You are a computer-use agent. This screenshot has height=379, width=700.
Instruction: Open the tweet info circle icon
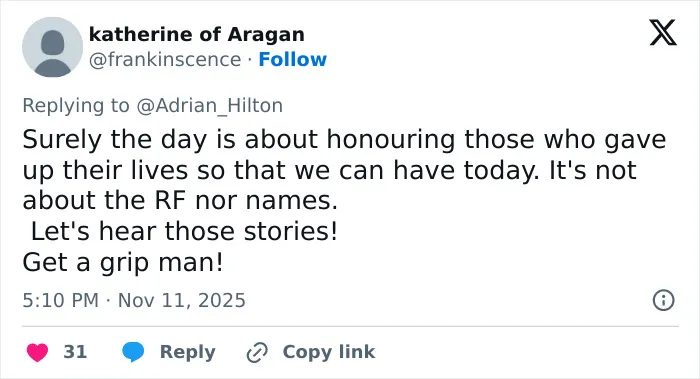tap(663, 300)
